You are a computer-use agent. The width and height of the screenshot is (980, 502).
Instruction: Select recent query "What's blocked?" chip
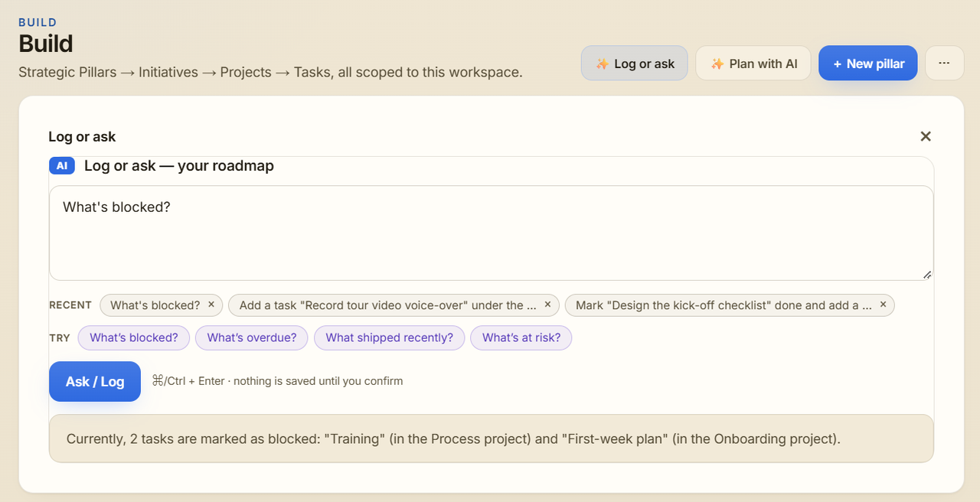click(x=155, y=305)
